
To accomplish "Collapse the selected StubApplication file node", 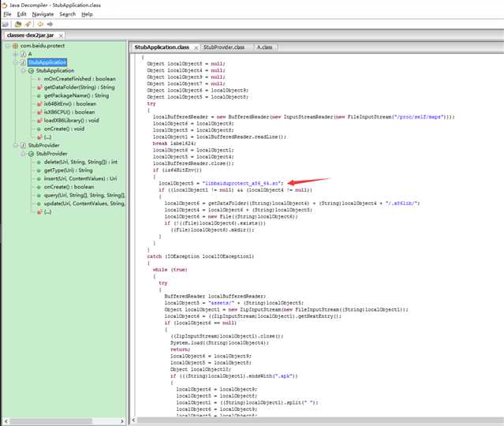I will click(16, 62).
